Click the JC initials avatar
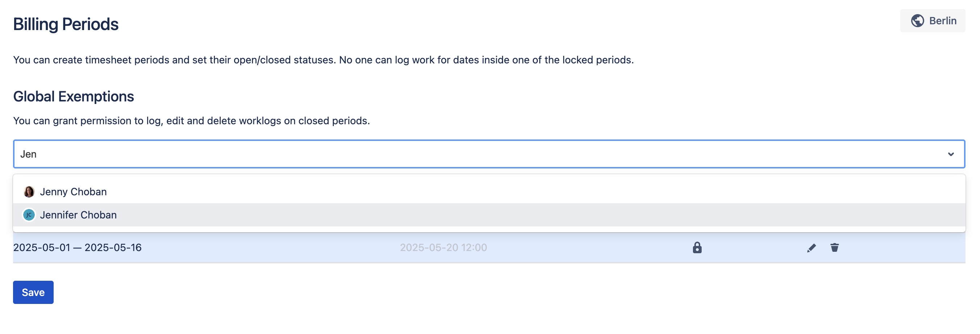Viewport: 980px width, 334px height. tap(29, 215)
